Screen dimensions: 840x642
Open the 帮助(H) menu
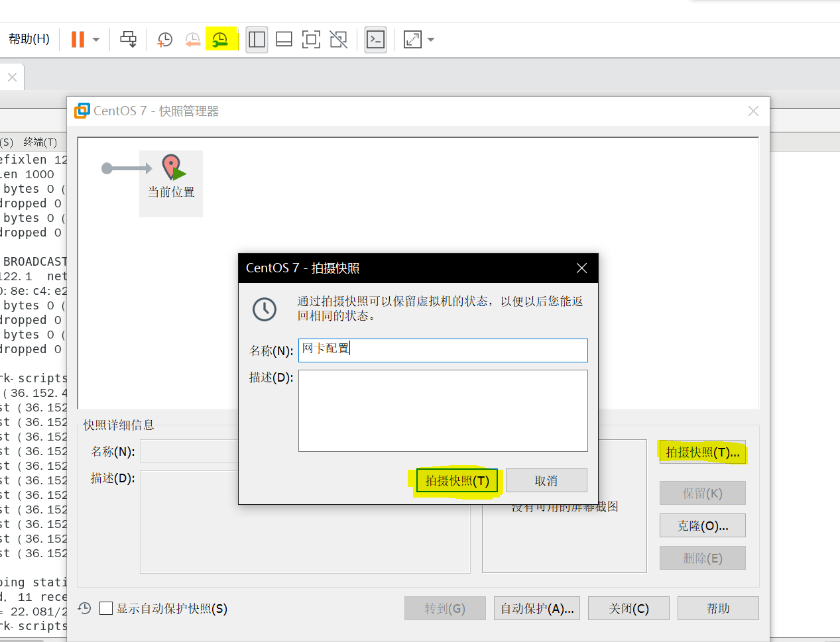pyautogui.click(x=29, y=39)
